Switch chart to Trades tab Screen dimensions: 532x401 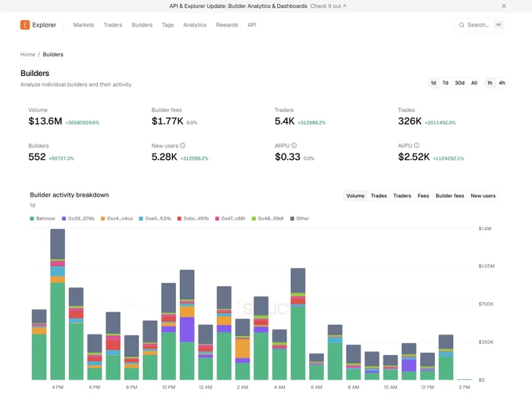point(379,196)
